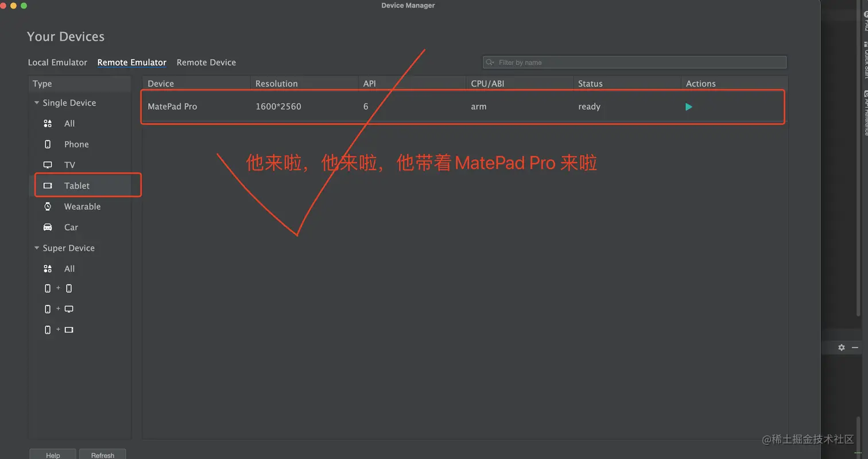Open the API Reference side panel in IDE window

(x=865, y=113)
